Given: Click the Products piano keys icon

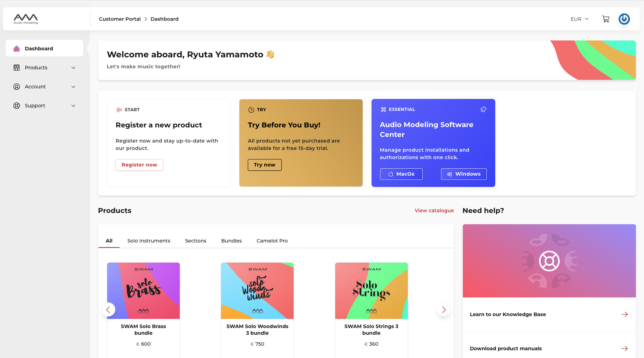Looking at the screenshot, I should (x=17, y=68).
